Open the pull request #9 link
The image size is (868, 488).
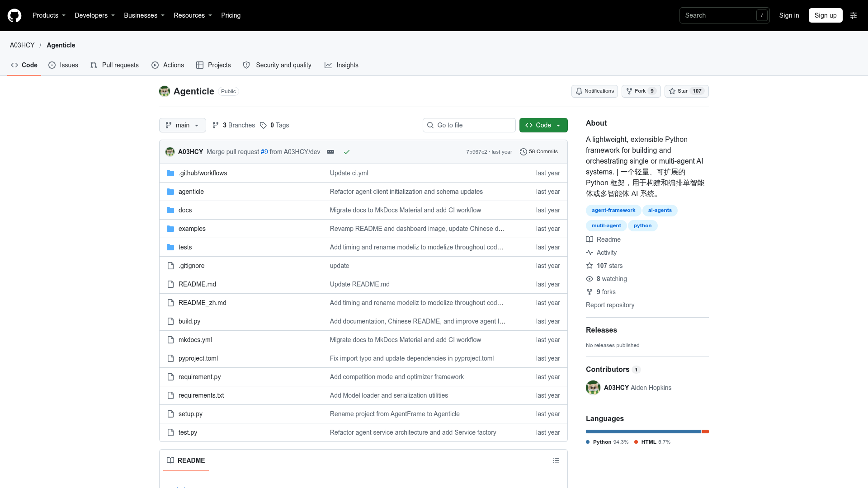[x=264, y=152]
